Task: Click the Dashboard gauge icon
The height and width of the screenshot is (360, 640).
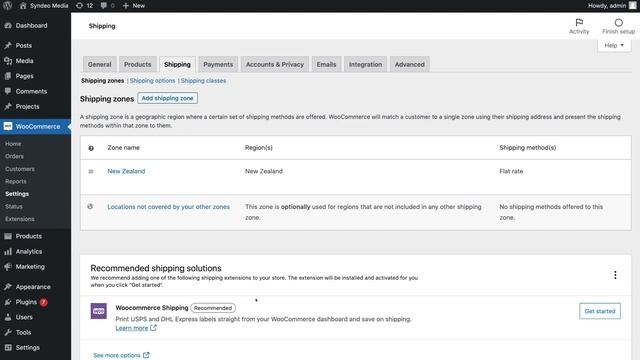Action: tap(8, 25)
